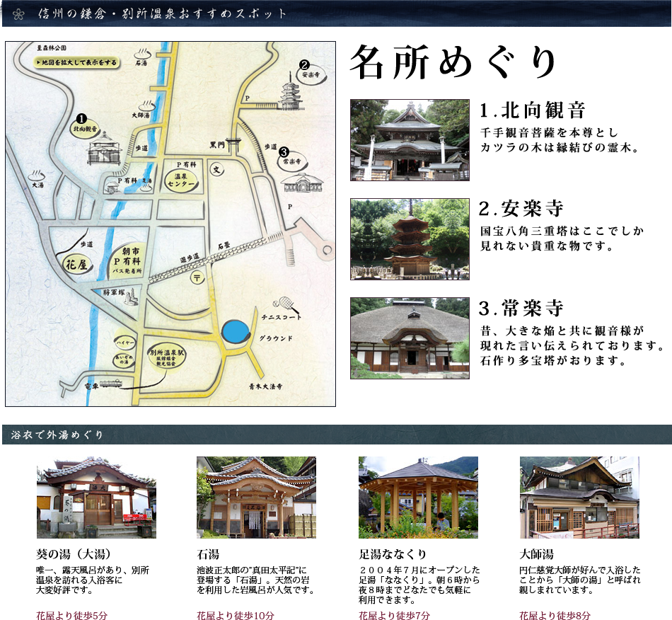Viewport: 672px width, 620px height.
Task: Click the 花屋より徒歩5分 text
Action: pyautogui.click(x=71, y=615)
